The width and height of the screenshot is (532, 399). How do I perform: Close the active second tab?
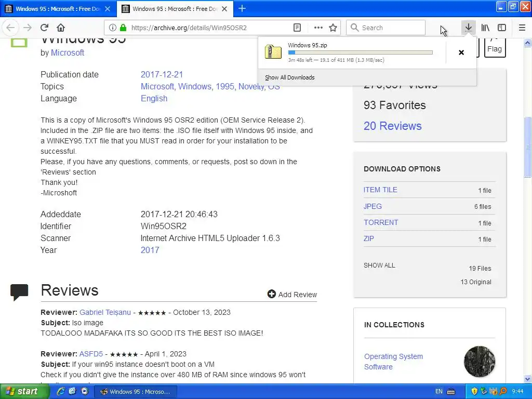tap(224, 9)
